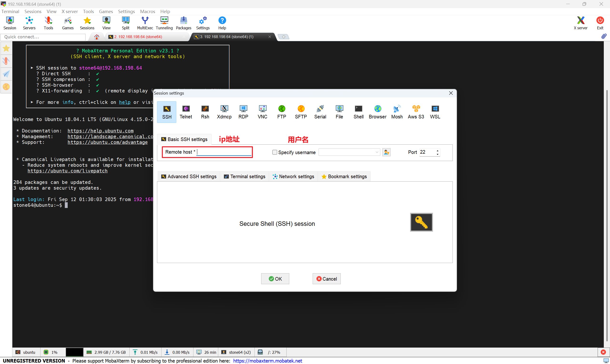Switch to Network settings tab

pyautogui.click(x=293, y=177)
